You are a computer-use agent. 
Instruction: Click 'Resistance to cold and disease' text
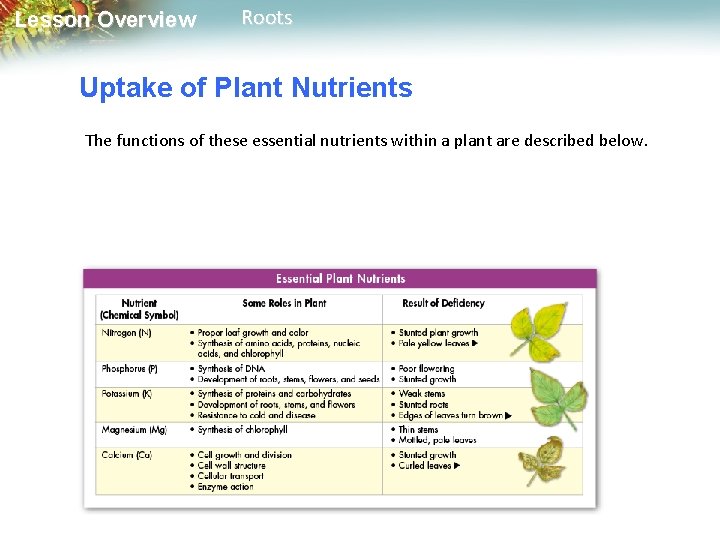coord(256,415)
